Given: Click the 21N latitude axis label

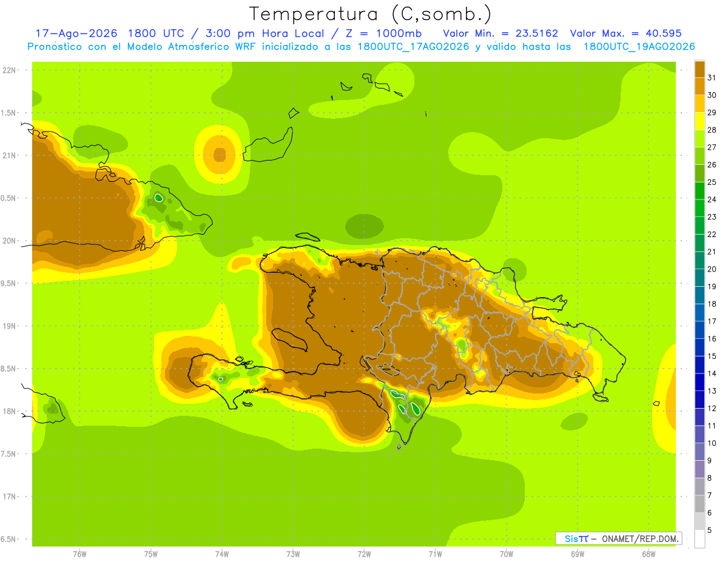Looking at the screenshot, I should click(10, 155).
